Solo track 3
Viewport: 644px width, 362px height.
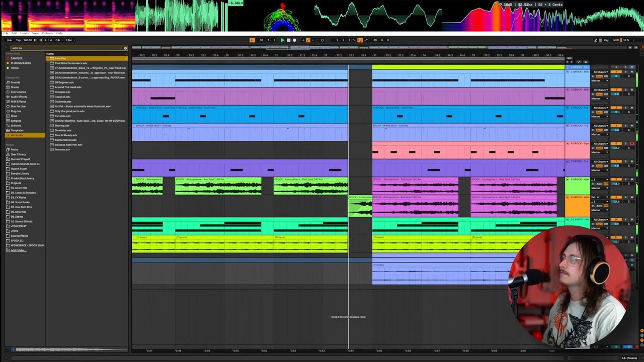coord(625,89)
